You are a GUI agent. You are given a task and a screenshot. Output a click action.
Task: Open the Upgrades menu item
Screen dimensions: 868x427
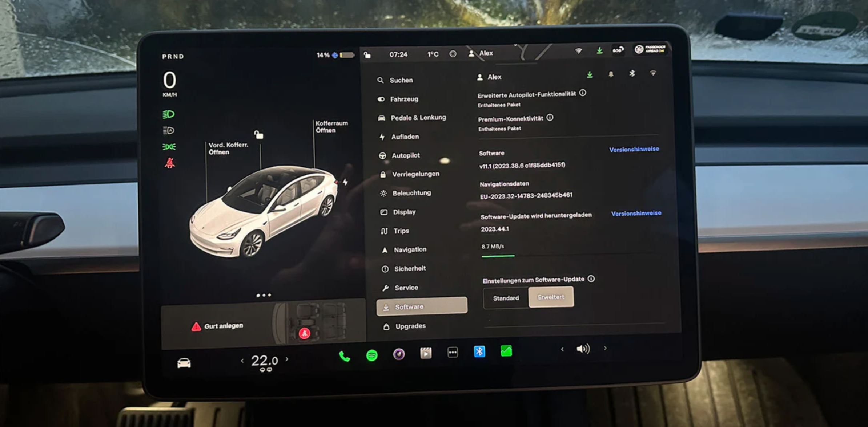405,326
